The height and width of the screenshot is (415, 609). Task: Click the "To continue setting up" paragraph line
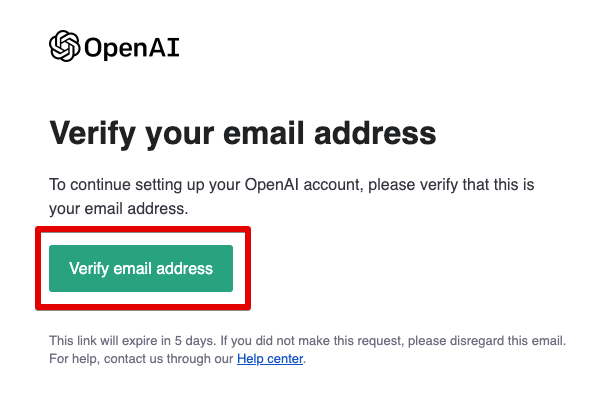point(292,185)
